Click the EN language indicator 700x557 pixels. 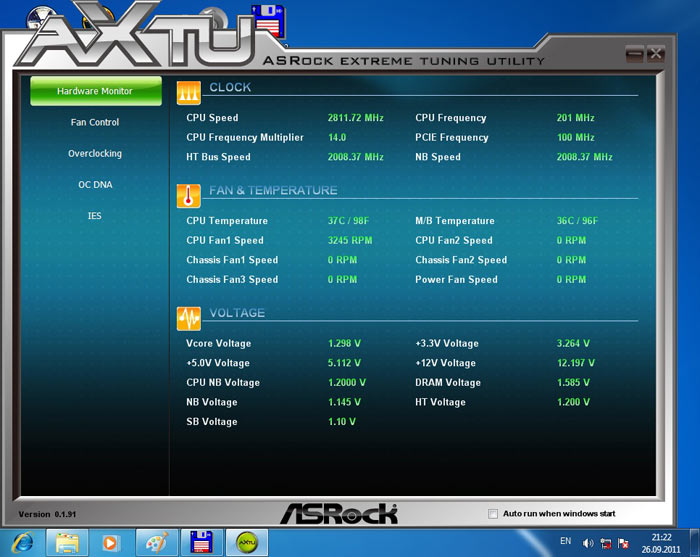(x=566, y=541)
